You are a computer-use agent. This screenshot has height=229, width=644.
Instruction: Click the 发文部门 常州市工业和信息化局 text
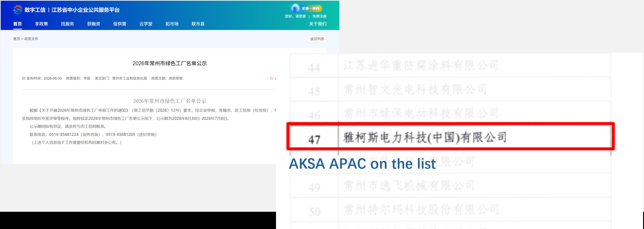coord(121,79)
